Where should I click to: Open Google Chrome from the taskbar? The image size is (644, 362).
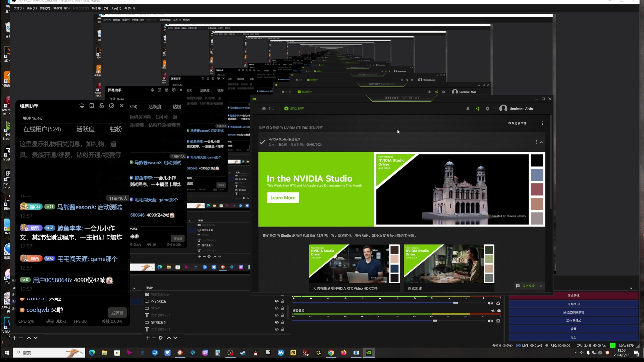pos(331,353)
